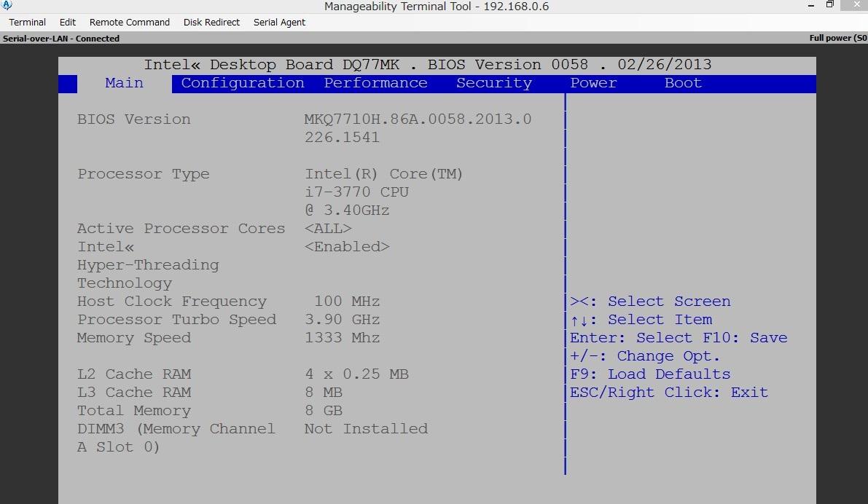
Task: Click the Select Item help line
Action: pyautogui.click(x=641, y=320)
